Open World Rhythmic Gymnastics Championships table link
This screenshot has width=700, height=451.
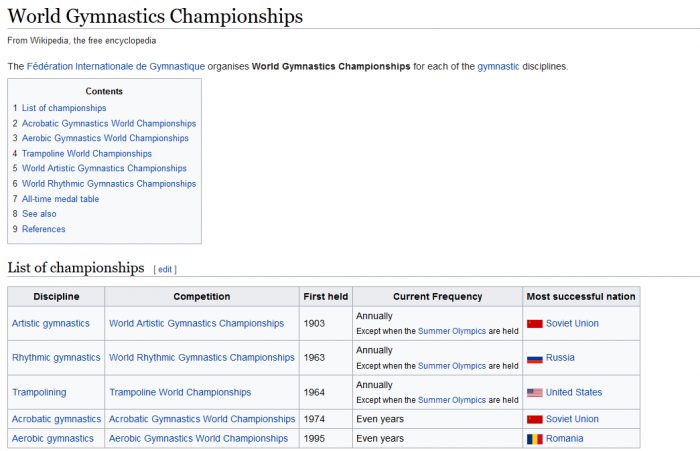[202, 358]
